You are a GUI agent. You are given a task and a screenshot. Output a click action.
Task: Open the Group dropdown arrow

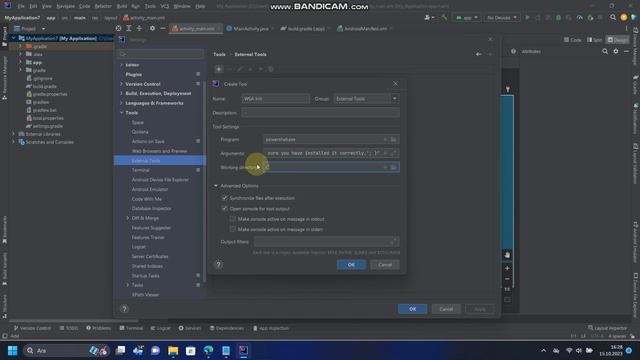pos(395,99)
